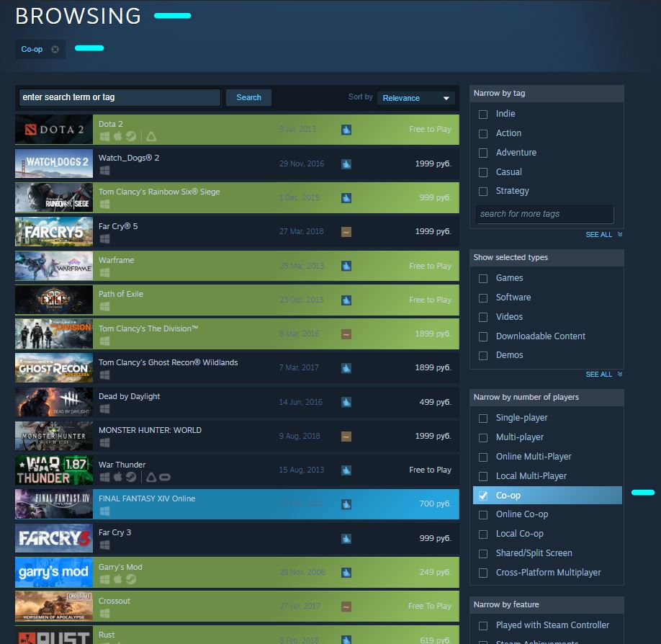Tick the Casual tag checkbox

tap(483, 172)
